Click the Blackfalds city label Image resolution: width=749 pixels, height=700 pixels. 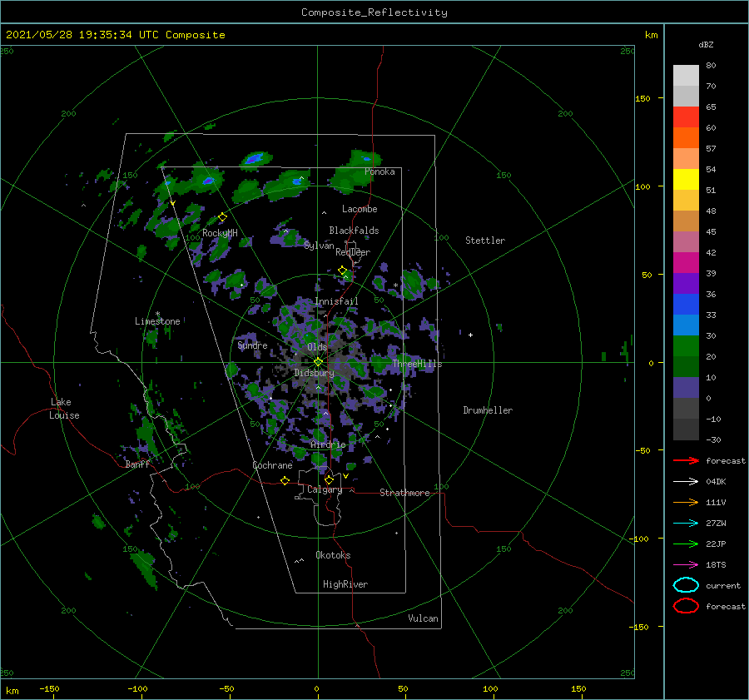pyautogui.click(x=354, y=231)
